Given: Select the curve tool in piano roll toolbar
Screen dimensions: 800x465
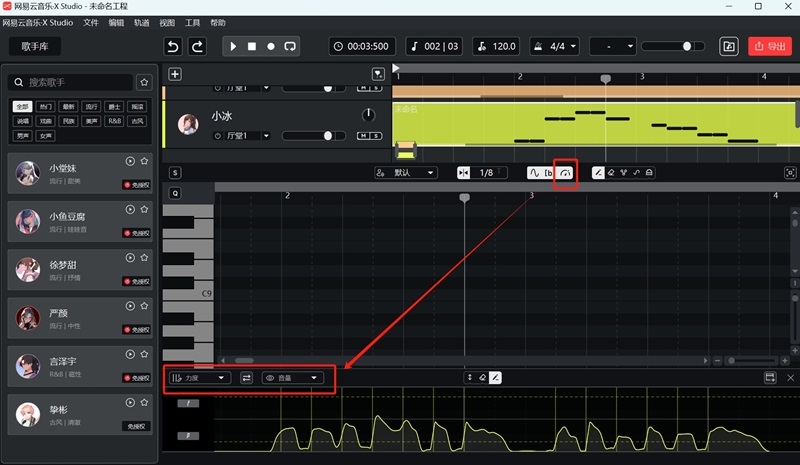Looking at the screenshot, I should point(636,173).
